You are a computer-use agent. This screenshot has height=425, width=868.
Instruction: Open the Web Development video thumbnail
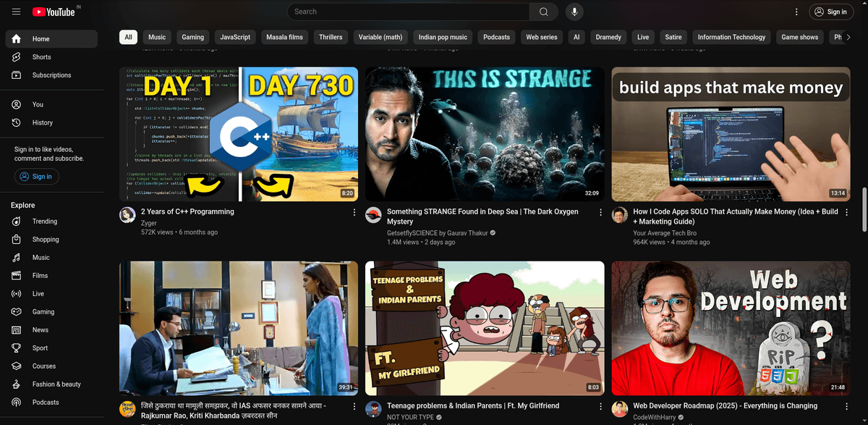(731, 328)
